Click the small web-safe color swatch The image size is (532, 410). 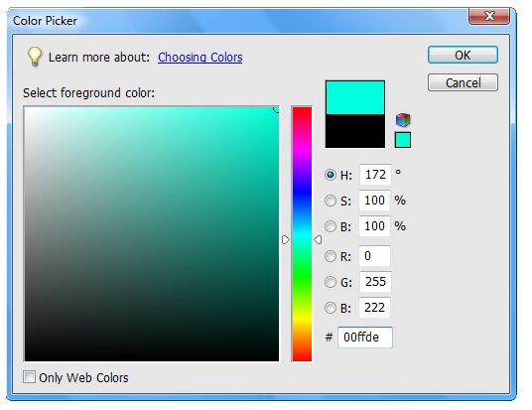[403, 140]
